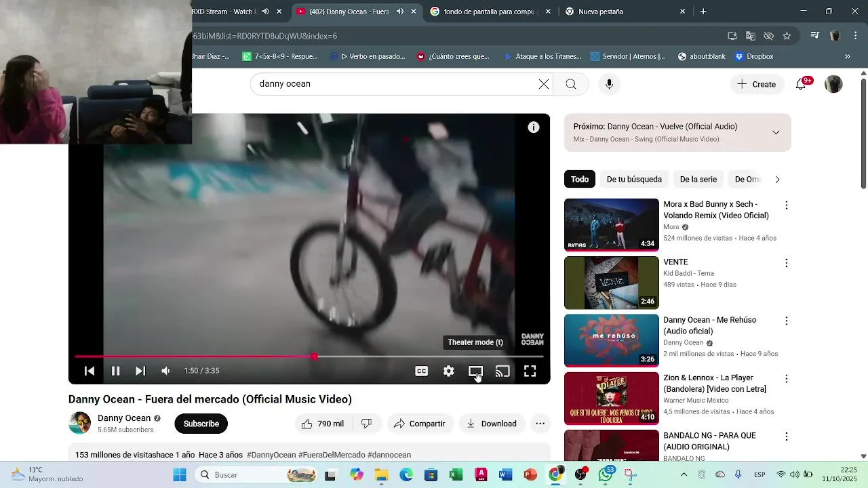Image resolution: width=868 pixels, height=488 pixels.
Task: Show more filter chips with the arrow
Action: click(x=777, y=180)
